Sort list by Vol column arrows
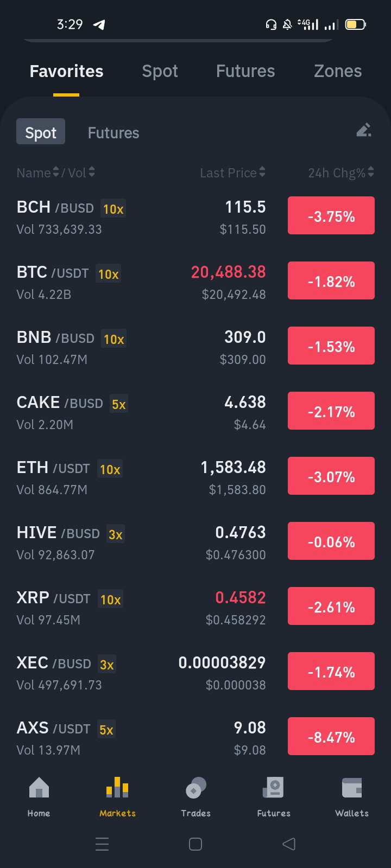The width and height of the screenshot is (391, 868). [92, 172]
